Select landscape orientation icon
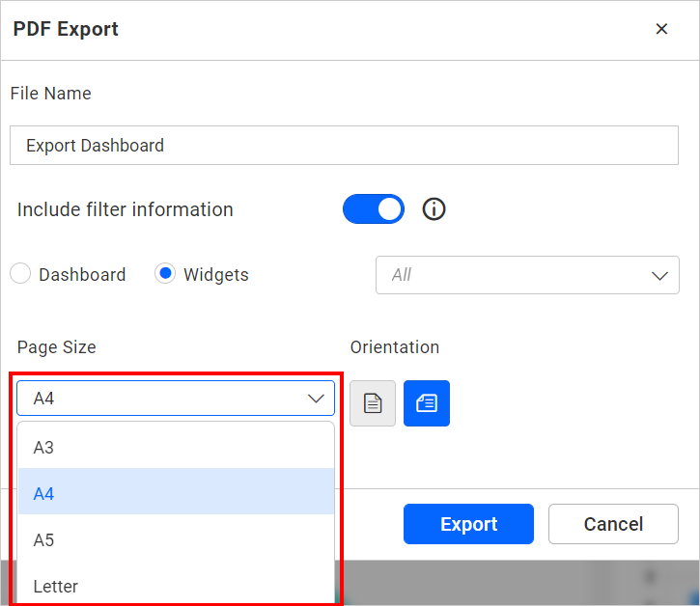Viewport: 700px width, 606px height. [x=427, y=403]
